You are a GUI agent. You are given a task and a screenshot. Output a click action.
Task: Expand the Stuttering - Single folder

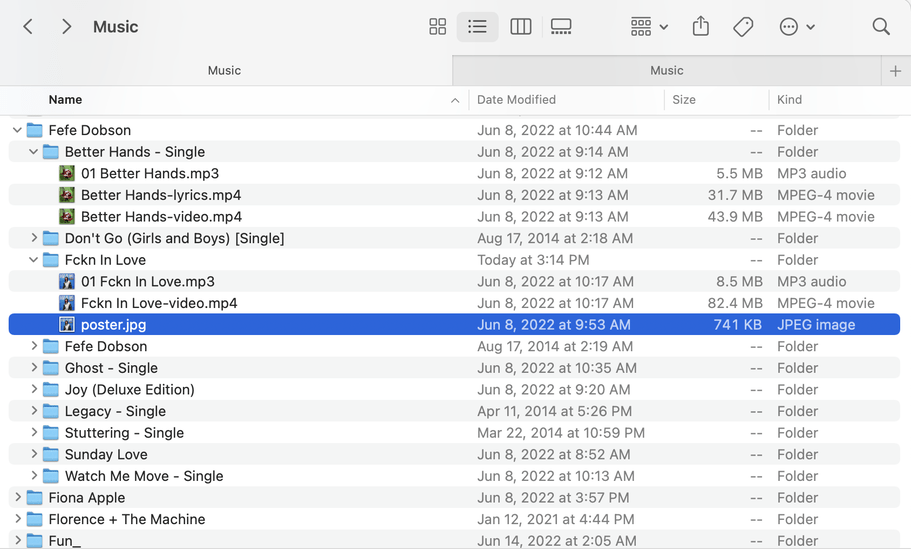click(33, 432)
